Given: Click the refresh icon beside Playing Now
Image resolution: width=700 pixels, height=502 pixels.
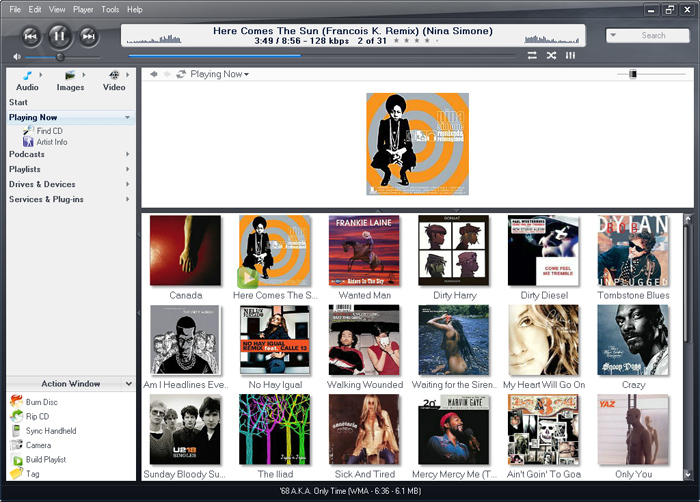Looking at the screenshot, I should click(x=181, y=74).
